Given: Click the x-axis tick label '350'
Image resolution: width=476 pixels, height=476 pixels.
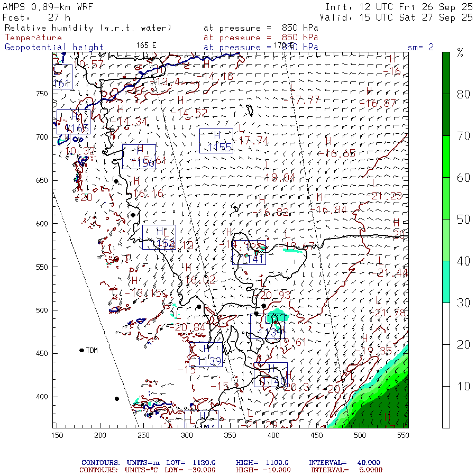Looking at the screenshot, I should pos(230,435).
